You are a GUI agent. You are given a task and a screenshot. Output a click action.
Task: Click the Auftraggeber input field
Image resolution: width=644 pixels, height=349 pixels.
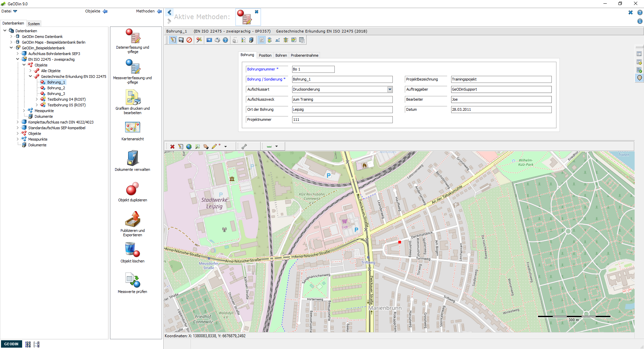click(501, 89)
